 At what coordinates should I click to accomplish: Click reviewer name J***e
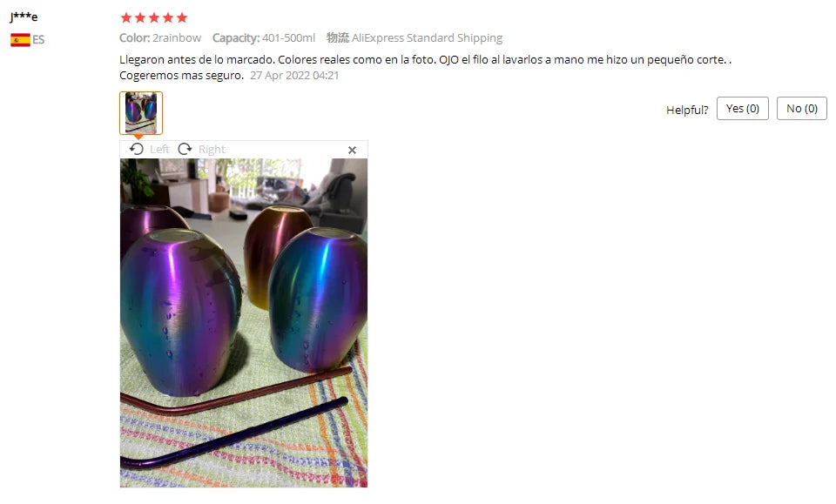(24, 17)
